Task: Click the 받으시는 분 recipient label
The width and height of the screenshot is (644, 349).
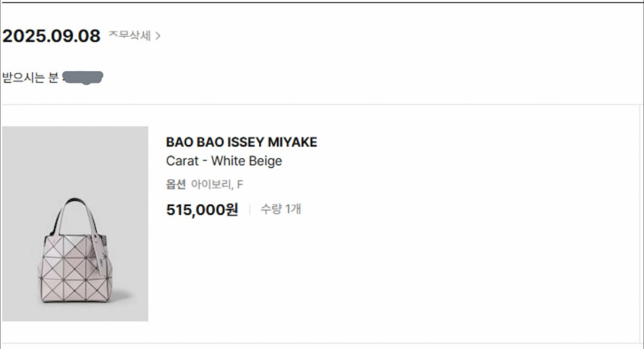Action: (x=30, y=78)
